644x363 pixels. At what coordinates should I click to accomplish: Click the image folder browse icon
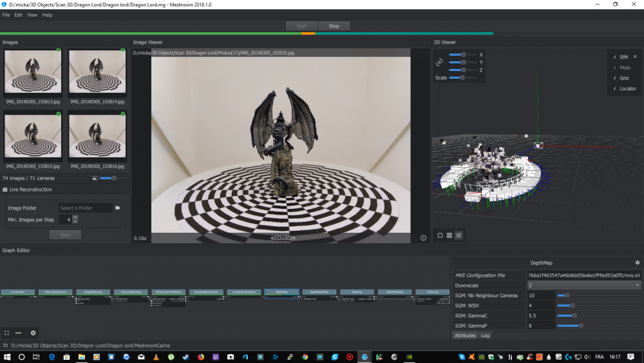(x=117, y=208)
